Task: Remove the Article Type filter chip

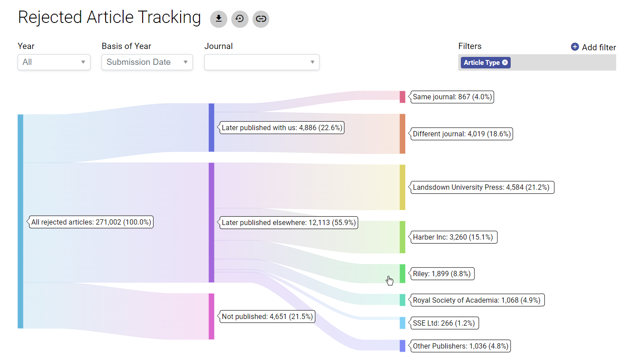Action: pyautogui.click(x=505, y=63)
